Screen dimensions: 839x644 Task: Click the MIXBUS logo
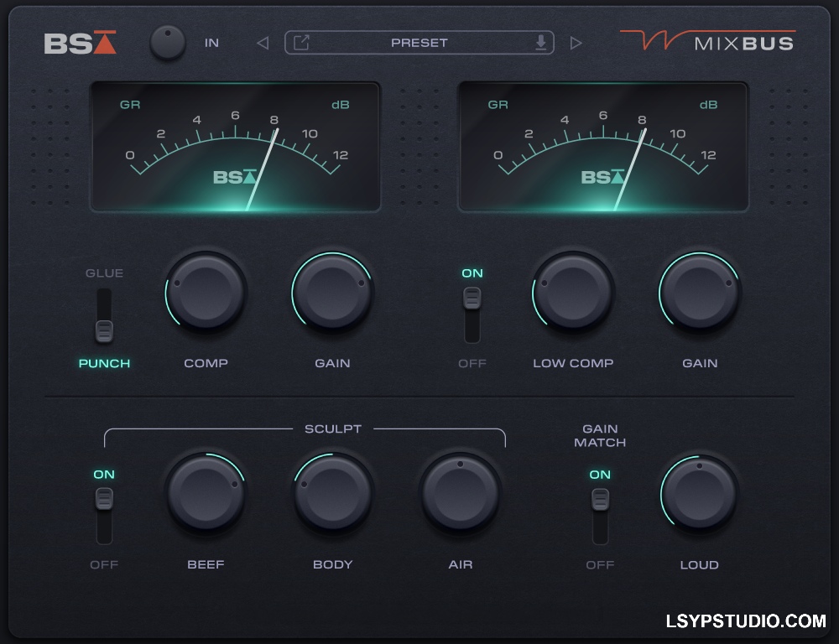point(707,41)
